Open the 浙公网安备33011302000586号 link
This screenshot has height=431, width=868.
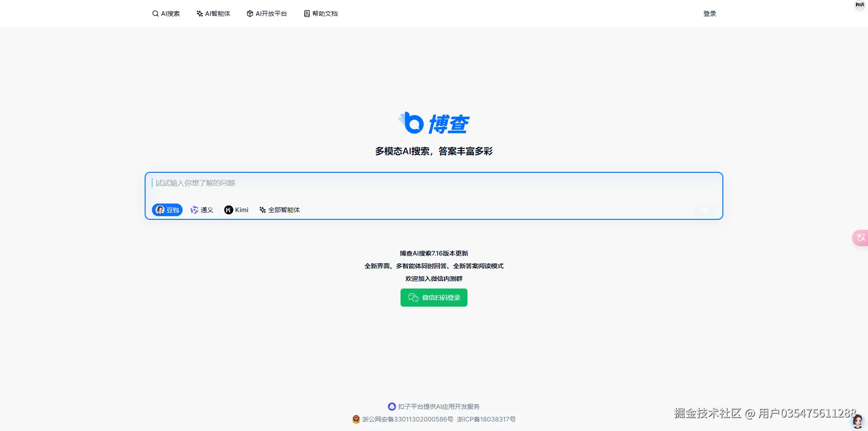click(403, 419)
